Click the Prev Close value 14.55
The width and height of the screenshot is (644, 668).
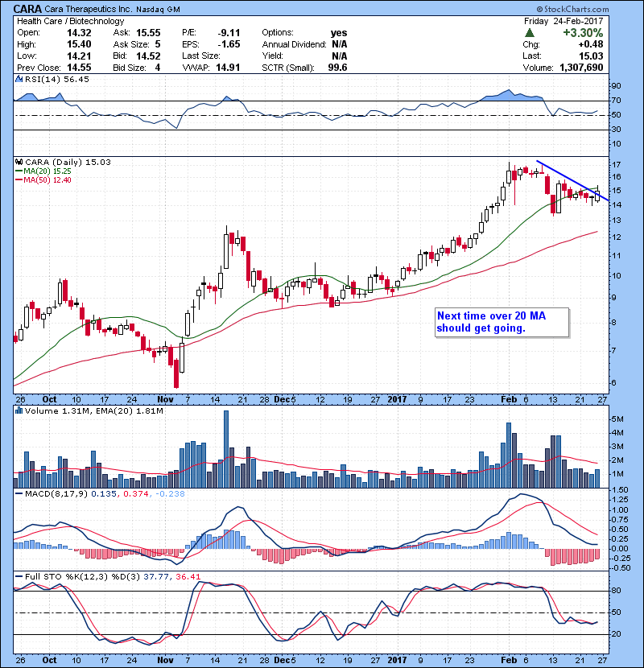tap(79, 68)
